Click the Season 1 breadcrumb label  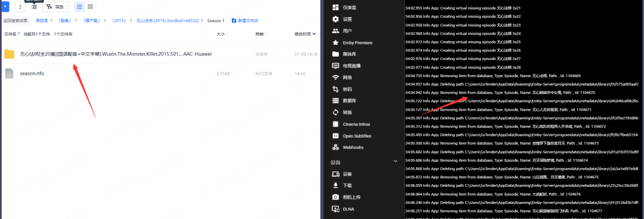[216, 20]
